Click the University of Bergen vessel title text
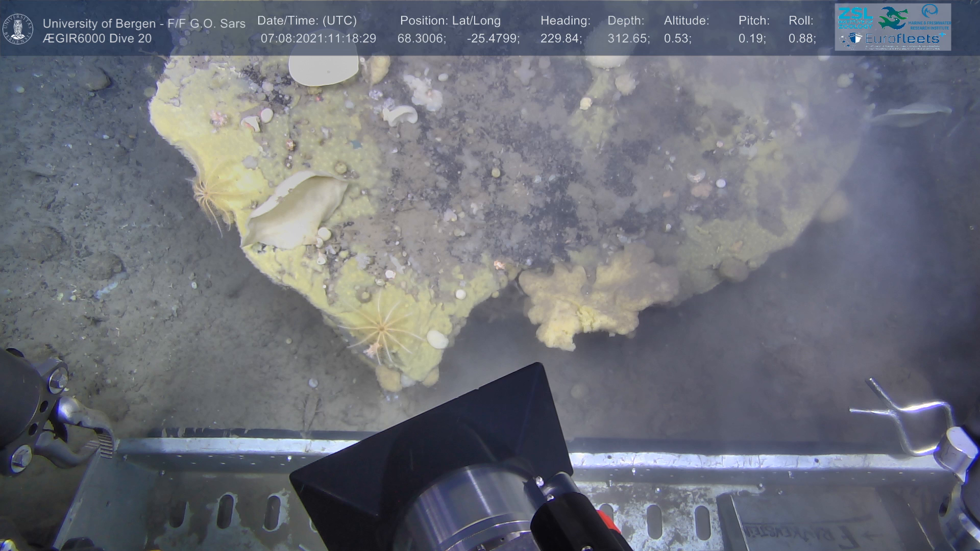Screen dimensions: 980x551 (144, 23)
